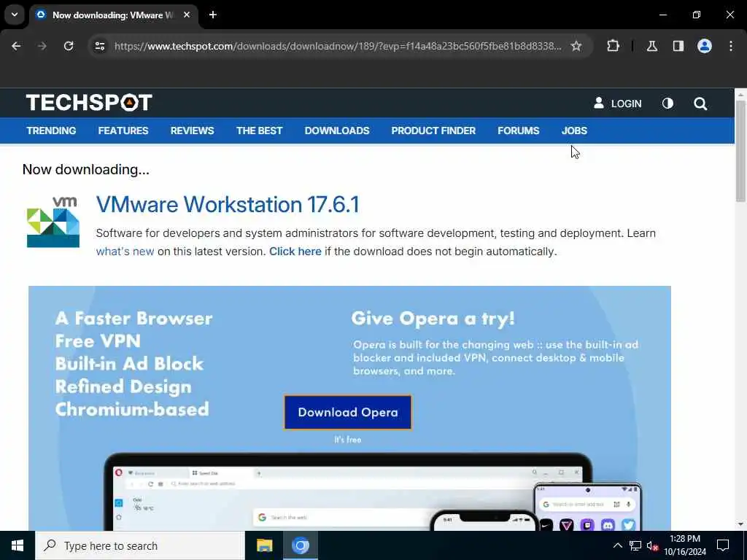Open the TRENDING menu

click(x=52, y=131)
